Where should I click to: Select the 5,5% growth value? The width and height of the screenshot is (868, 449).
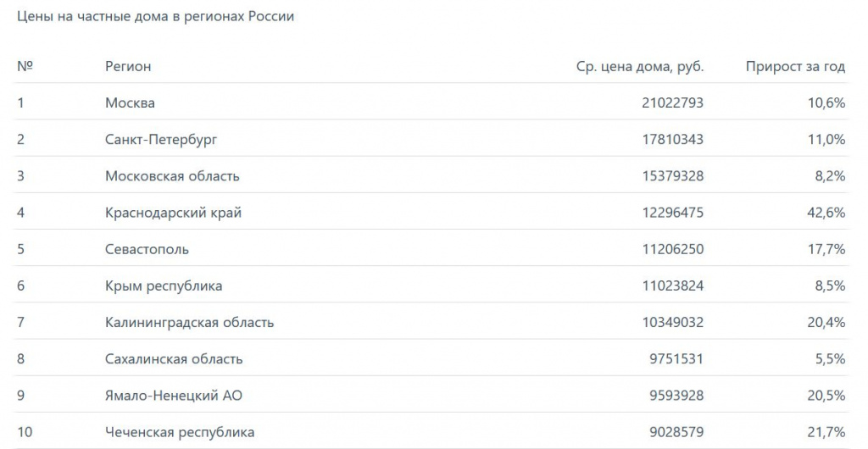[x=829, y=358]
